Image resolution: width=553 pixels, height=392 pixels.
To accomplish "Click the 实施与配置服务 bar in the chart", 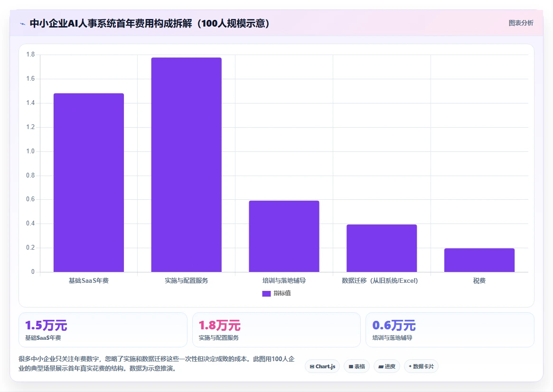I will (186, 165).
